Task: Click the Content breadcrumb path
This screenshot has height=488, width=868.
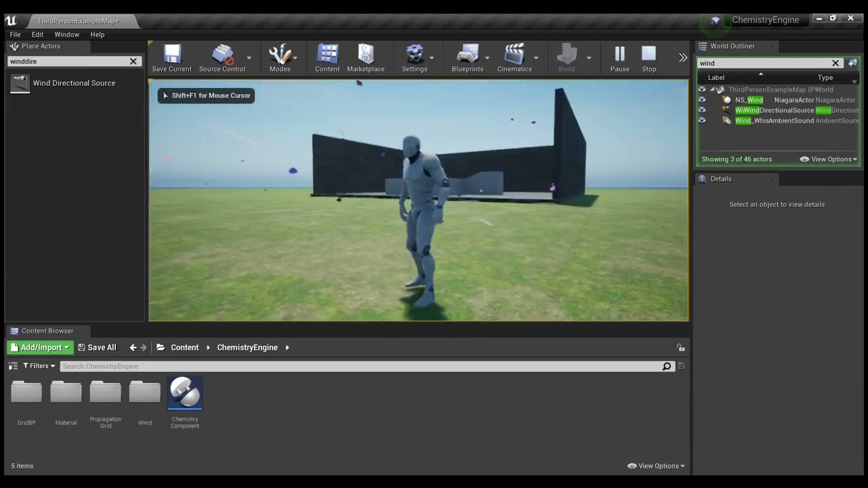Action: 184,347
